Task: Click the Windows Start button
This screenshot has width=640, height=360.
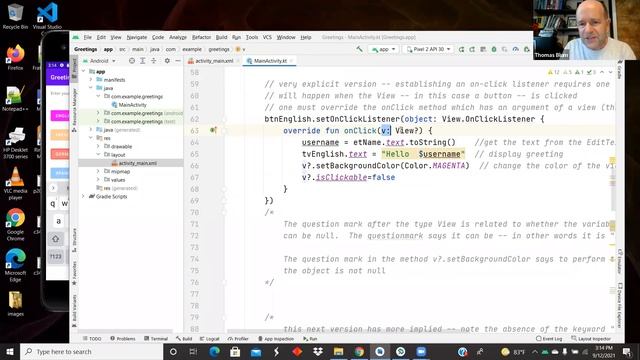Action: click(x=10, y=351)
